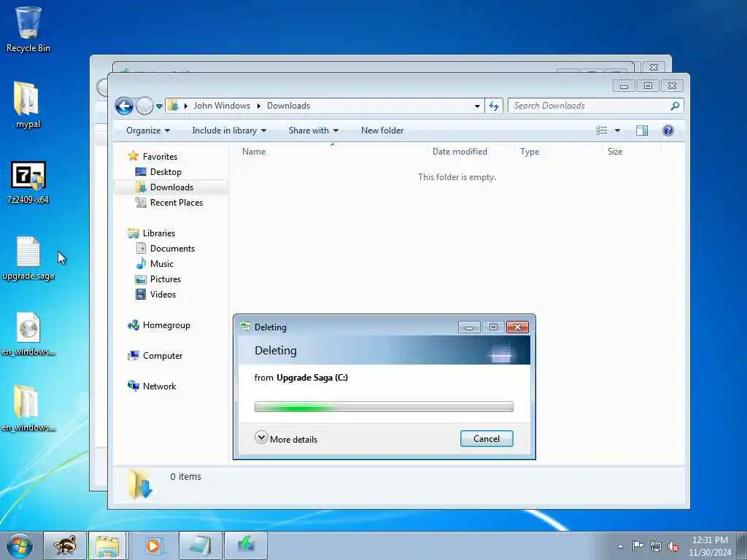The image size is (747, 560).
Task: Click the Refresh button beside address bar
Action: click(x=494, y=106)
